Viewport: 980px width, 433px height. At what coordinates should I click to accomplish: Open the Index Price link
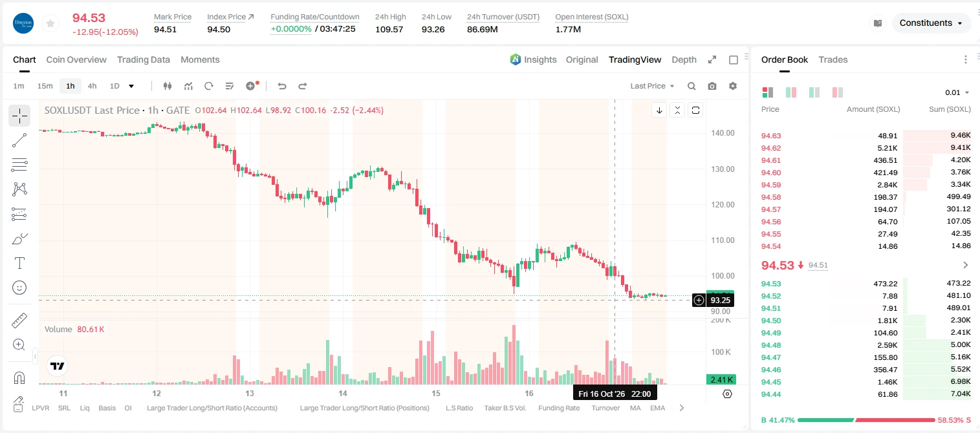[x=231, y=17]
